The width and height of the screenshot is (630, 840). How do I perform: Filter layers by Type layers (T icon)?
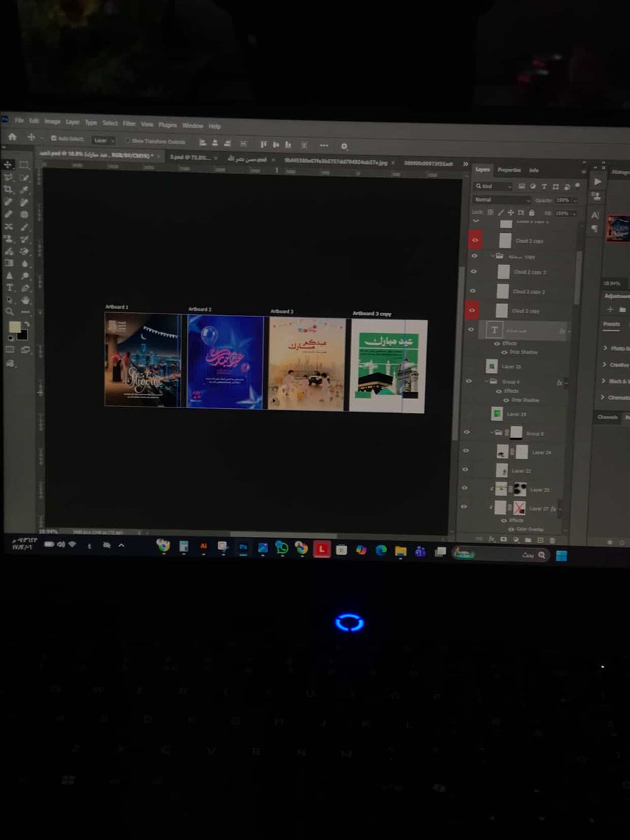point(544,187)
